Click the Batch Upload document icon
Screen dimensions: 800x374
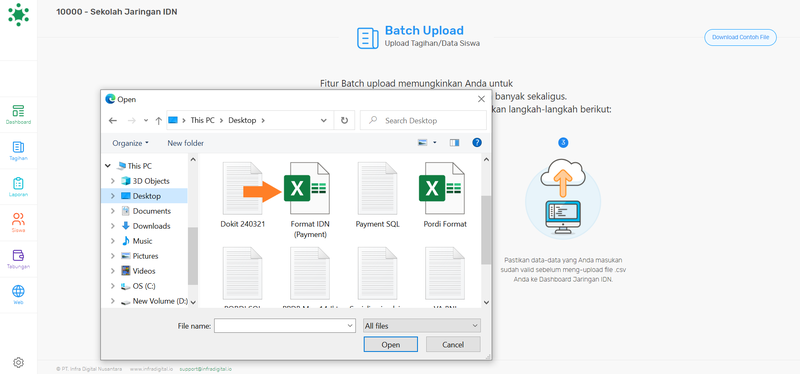click(x=367, y=38)
